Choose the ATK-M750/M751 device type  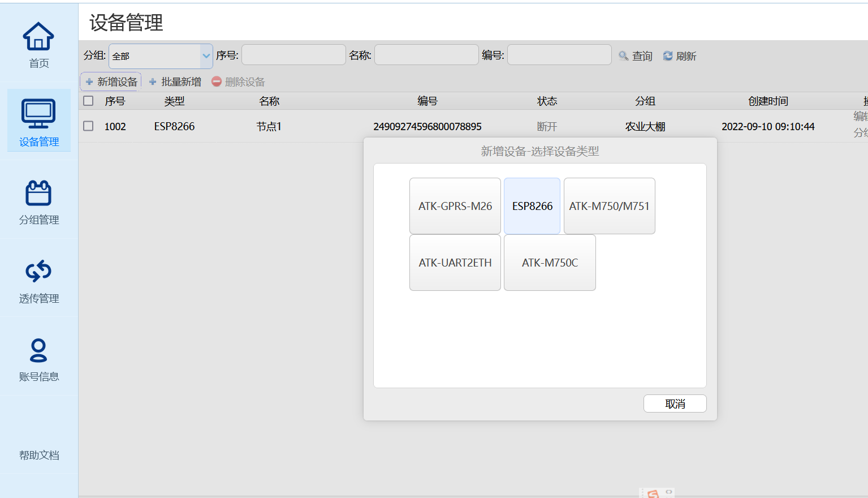pyautogui.click(x=610, y=206)
